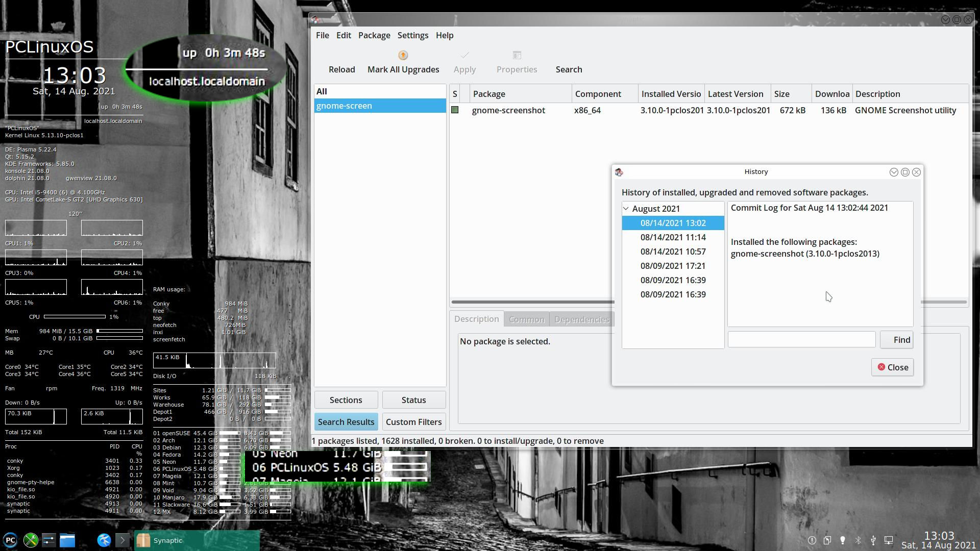Sort by the Component column header
The height and width of the screenshot is (551, 980).
(x=605, y=94)
